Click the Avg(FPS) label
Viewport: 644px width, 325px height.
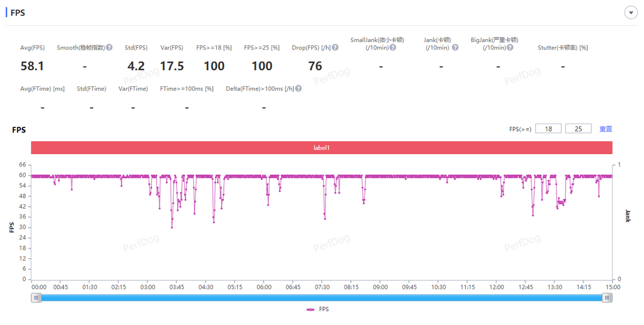click(x=32, y=47)
